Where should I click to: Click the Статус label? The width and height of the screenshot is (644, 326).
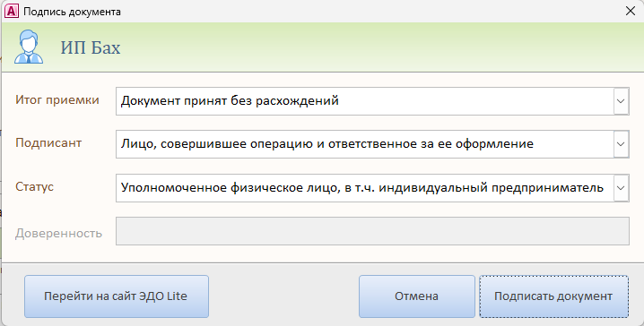34,186
